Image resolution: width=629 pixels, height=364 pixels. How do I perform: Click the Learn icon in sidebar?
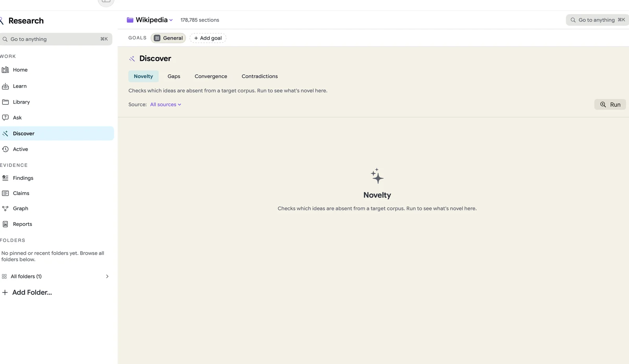(5, 86)
